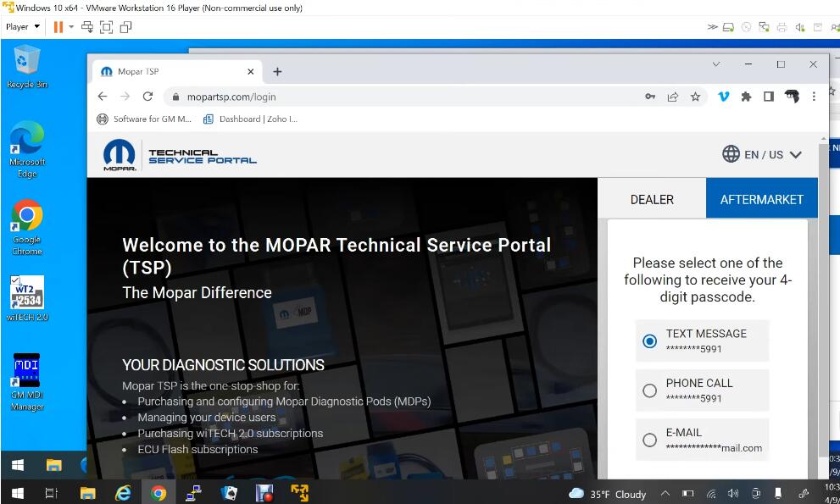This screenshot has height=504, width=840.
Task: Open the blue V extension icon
Action: pos(724,97)
